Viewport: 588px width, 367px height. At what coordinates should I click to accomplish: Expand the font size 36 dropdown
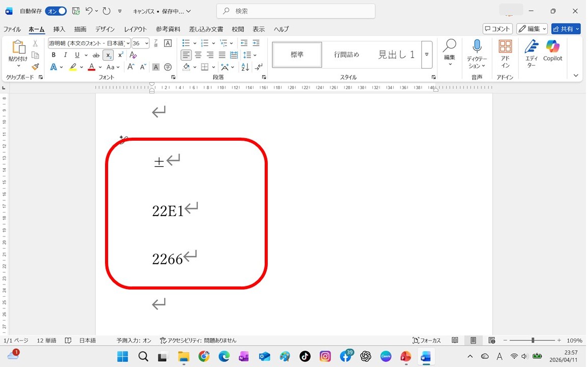pyautogui.click(x=147, y=43)
